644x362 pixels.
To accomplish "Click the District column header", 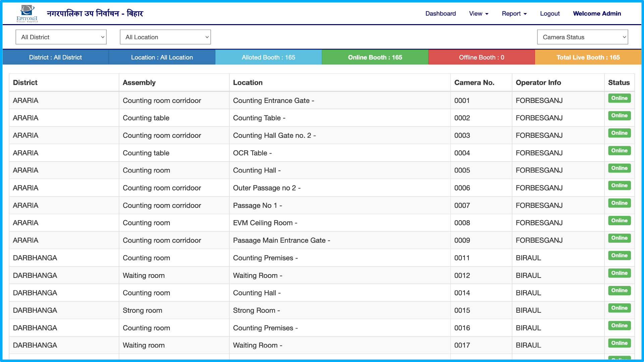I will pos(25,82).
